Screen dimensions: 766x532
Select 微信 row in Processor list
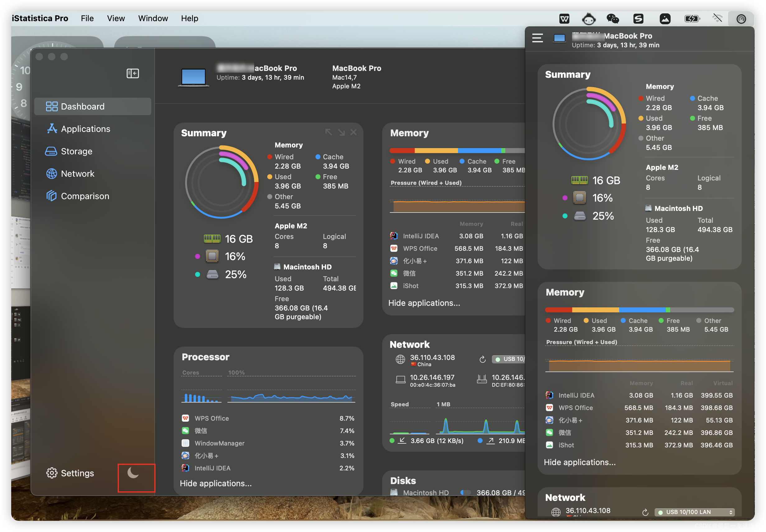coord(268,431)
